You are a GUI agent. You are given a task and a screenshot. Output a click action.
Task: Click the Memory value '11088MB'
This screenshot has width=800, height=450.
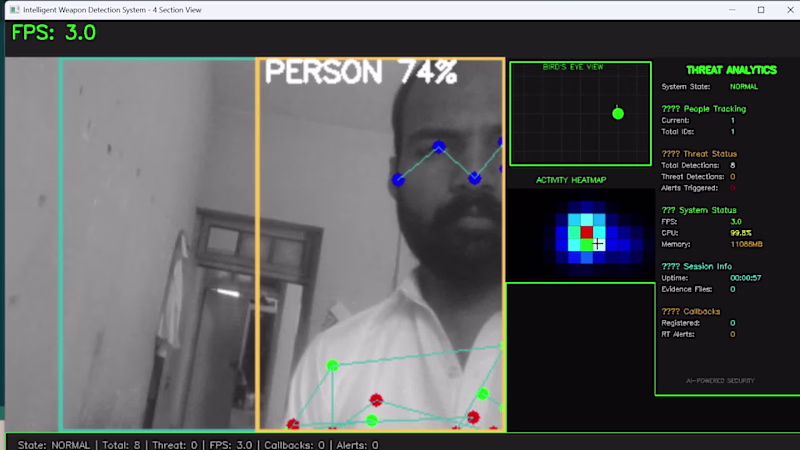746,244
